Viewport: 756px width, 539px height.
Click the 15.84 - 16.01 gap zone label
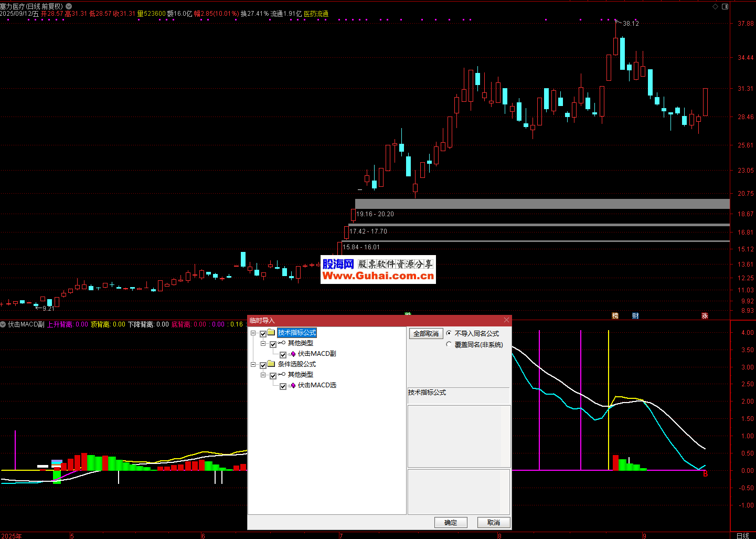(x=361, y=247)
